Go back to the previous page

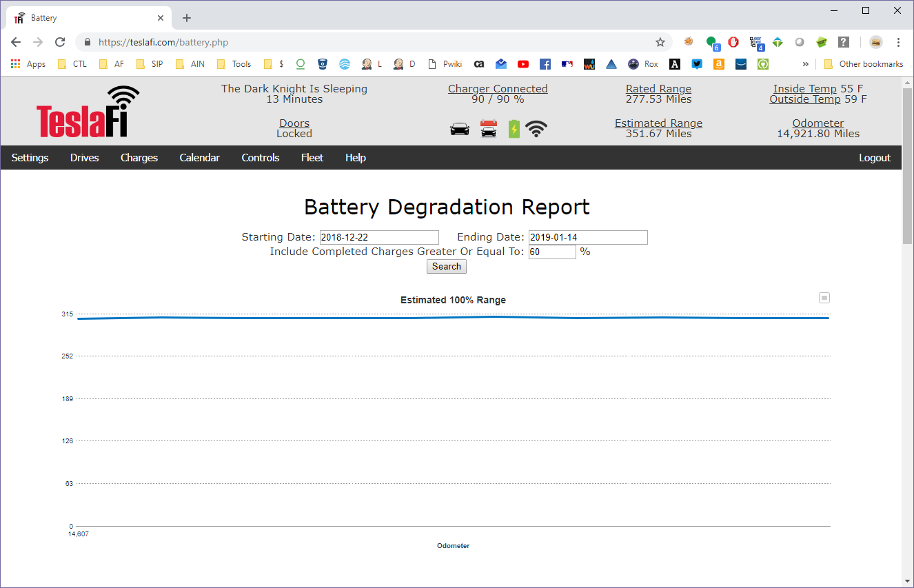tap(16, 42)
